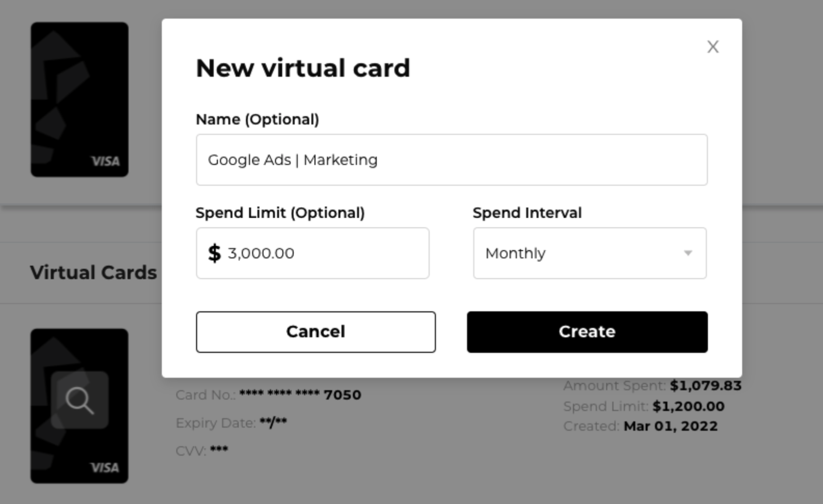
Task: Click the card number ending in 7050
Action: 267,395
